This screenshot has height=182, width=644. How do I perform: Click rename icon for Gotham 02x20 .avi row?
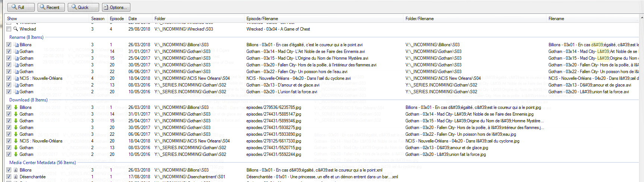(16, 92)
